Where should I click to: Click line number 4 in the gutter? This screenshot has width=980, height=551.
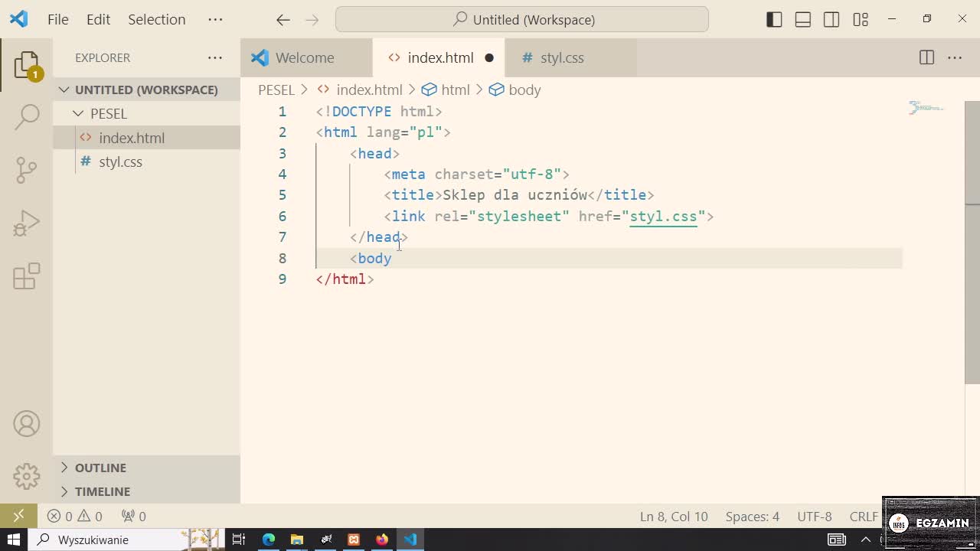pos(283,174)
